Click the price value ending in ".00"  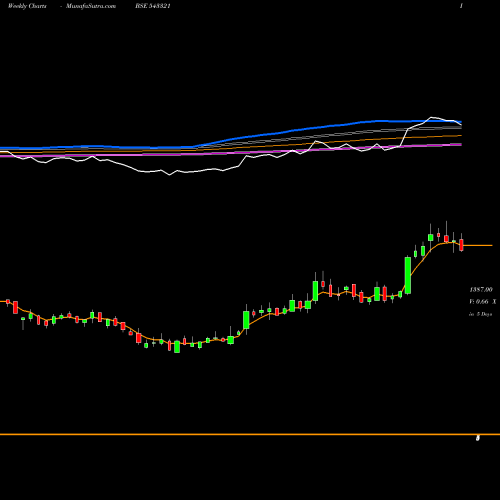click(481, 289)
